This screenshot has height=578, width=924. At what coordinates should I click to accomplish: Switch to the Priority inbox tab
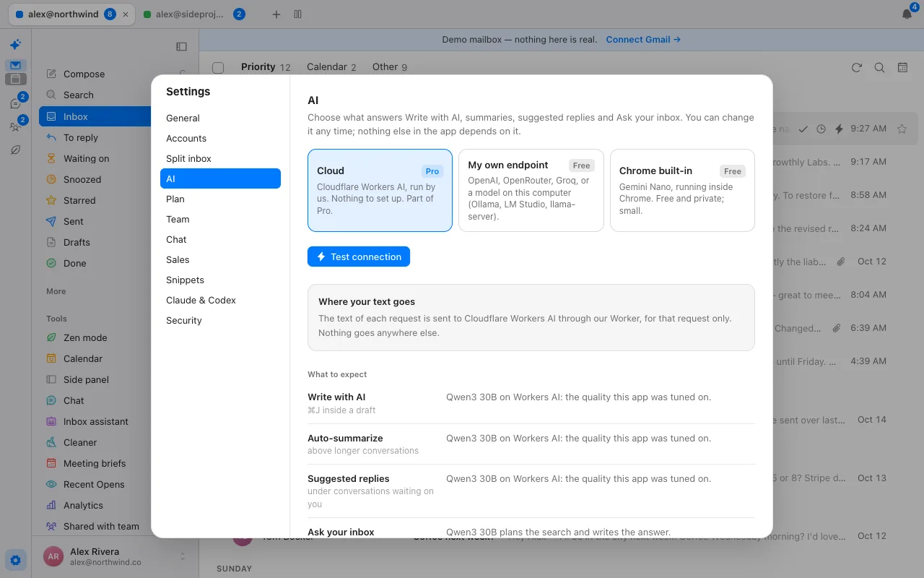pos(265,67)
